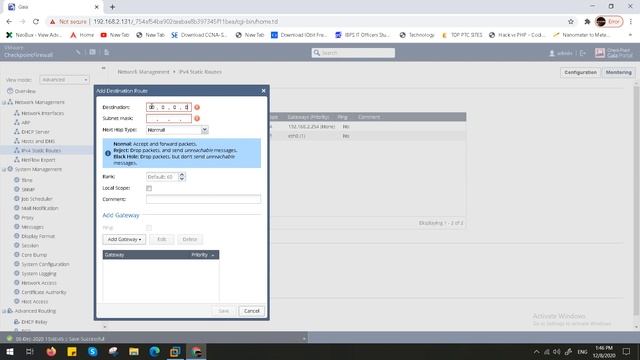The height and width of the screenshot is (360, 640).
Task: Open the Add Gateway dropdown button
Action: point(124,239)
